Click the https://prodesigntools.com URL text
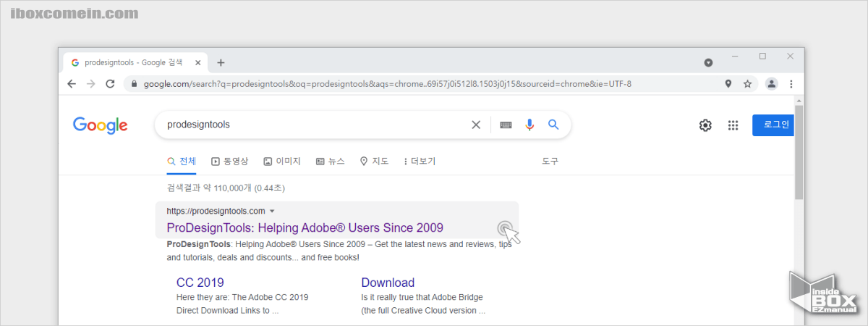Viewport: 868px width, 326px height. tap(216, 212)
